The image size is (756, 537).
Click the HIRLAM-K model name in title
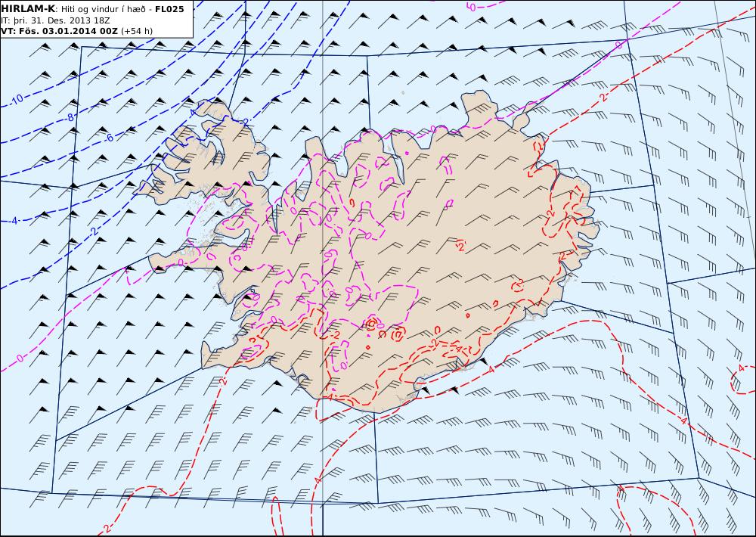pyautogui.click(x=28, y=8)
